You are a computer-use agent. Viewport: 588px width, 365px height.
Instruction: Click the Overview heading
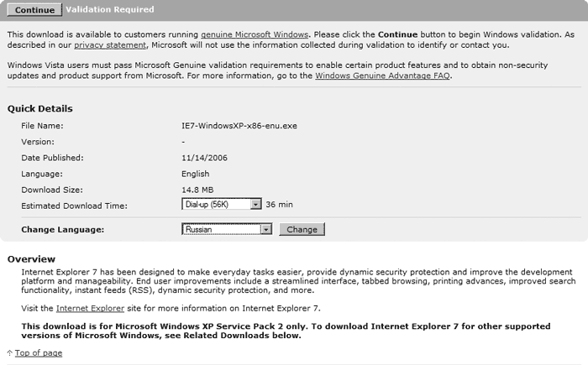[31, 259]
